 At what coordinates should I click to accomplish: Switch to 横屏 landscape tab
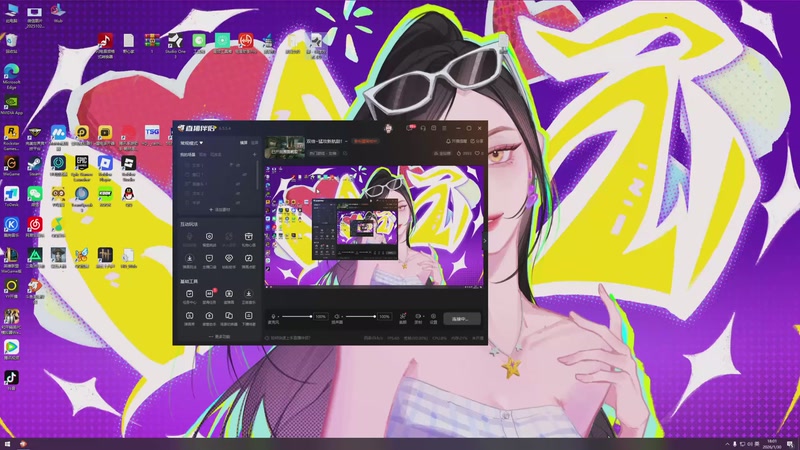pyautogui.click(x=244, y=143)
